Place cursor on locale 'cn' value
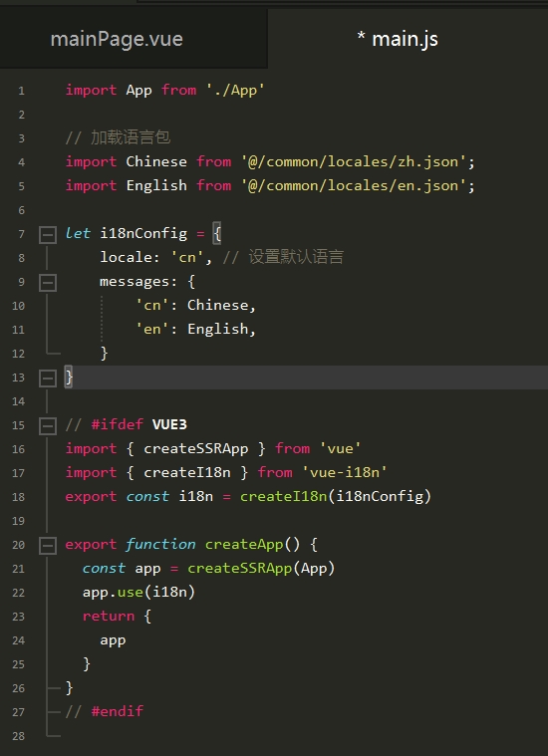 point(187,257)
